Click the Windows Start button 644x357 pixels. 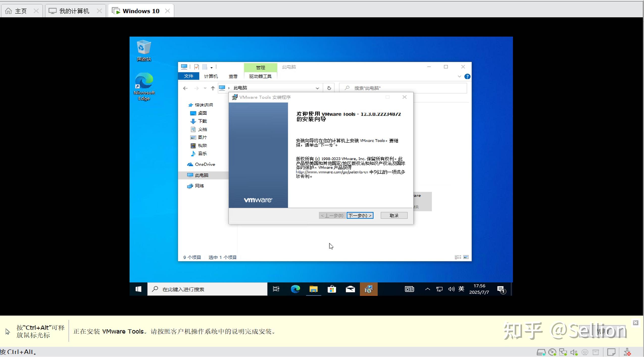coord(138,289)
